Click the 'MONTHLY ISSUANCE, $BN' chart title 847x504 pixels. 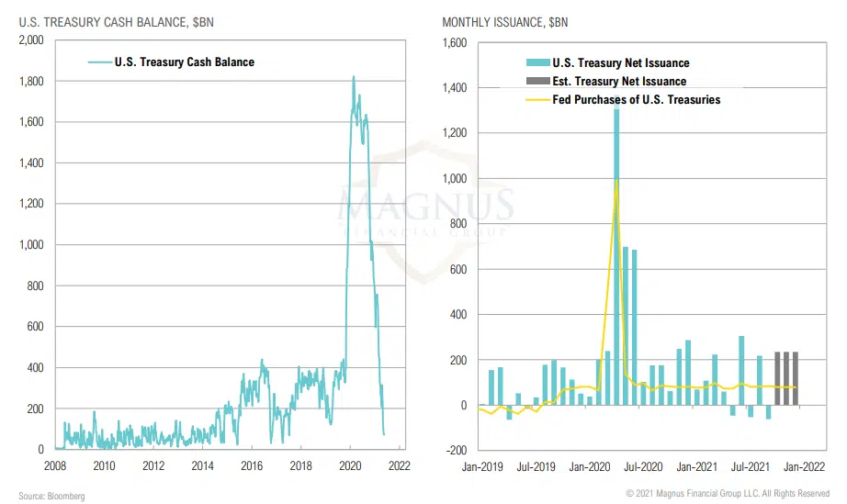505,21
